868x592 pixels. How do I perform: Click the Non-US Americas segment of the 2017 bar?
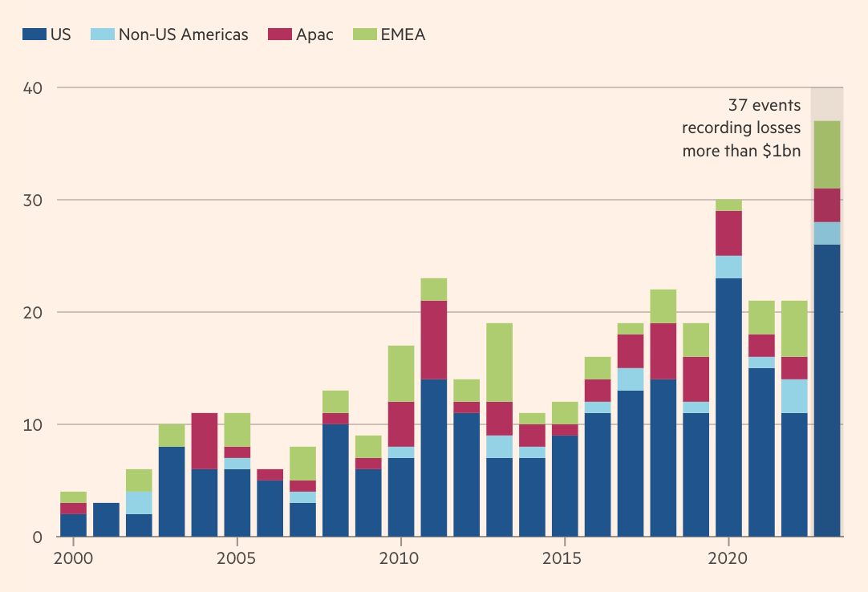pyautogui.click(x=631, y=379)
